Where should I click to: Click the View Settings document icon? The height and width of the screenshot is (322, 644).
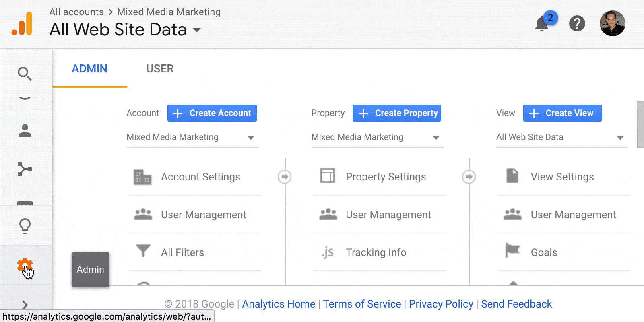512,176
